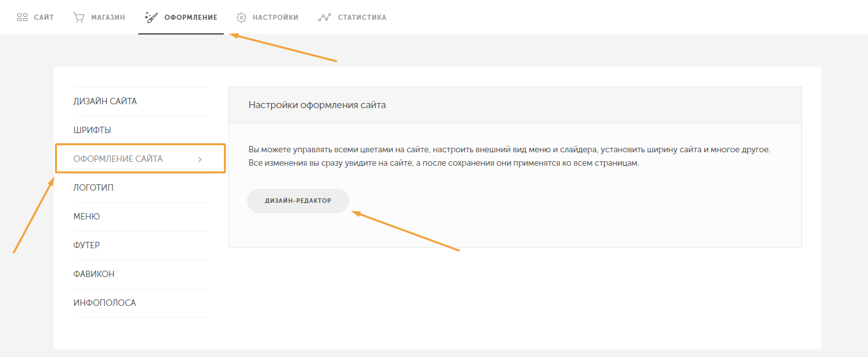
Task: Click the graph icon for СТАТИСТИКА
Action: (324, 17)
